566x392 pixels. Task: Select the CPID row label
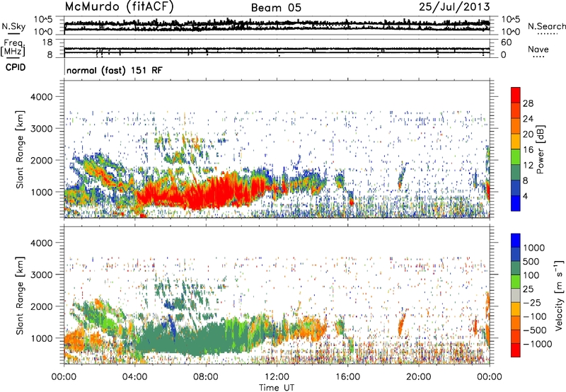(x=16, y=67)
